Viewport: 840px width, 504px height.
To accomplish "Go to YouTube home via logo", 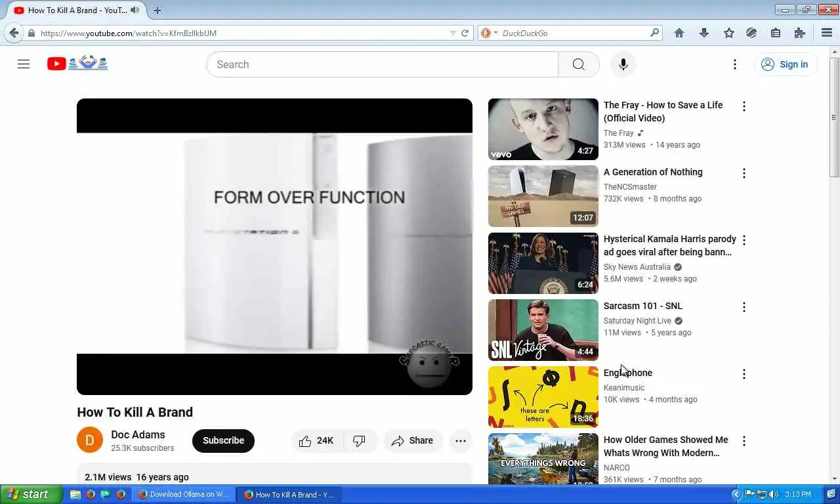I will coord(77,64).
